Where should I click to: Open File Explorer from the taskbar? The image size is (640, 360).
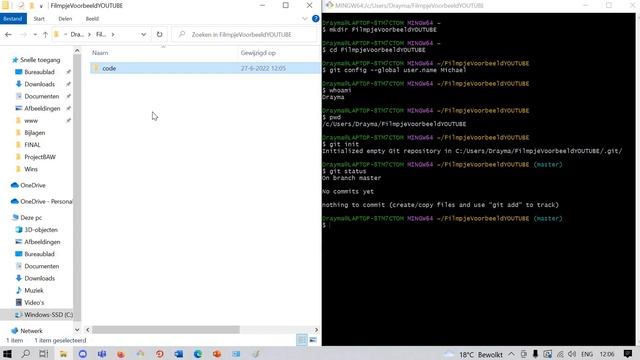63,354
